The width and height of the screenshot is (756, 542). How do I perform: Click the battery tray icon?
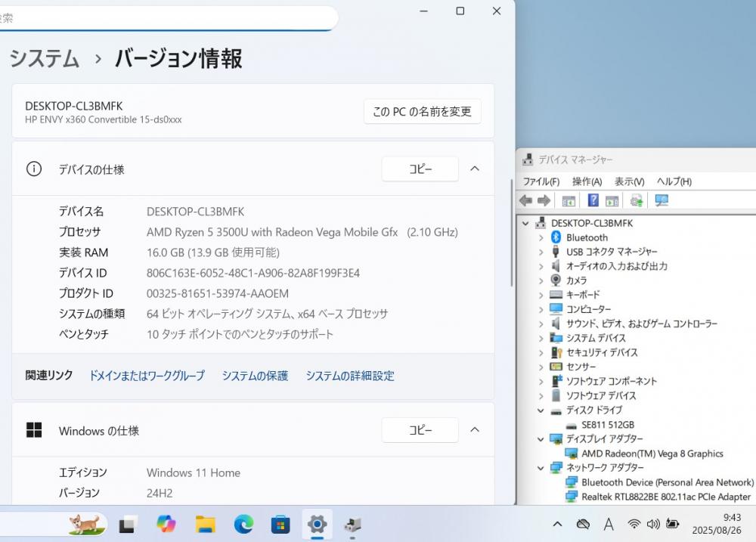(x=673, y=524)
